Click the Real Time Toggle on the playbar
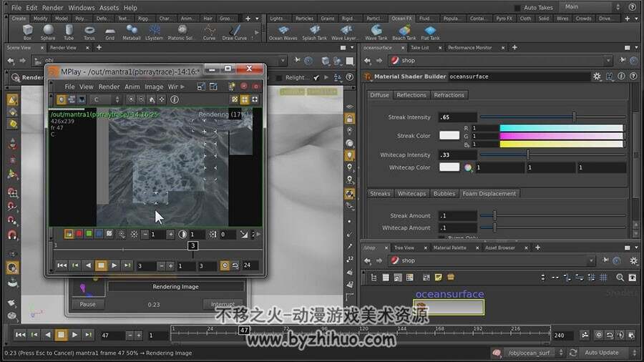The image size is (644, 362). click(598, 335)
